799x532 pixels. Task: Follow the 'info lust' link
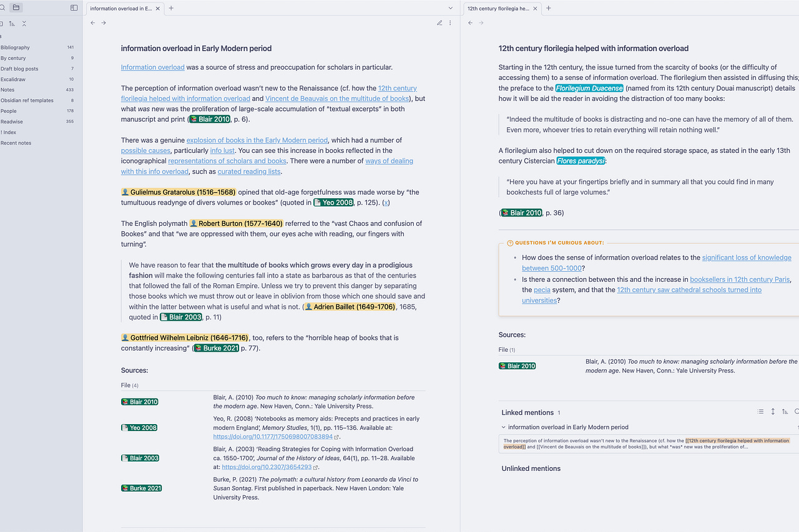pos(222,150)
